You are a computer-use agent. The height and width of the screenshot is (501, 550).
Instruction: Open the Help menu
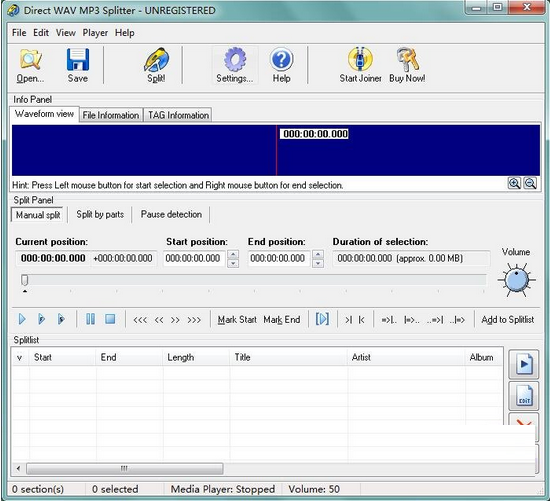point(125,33)
